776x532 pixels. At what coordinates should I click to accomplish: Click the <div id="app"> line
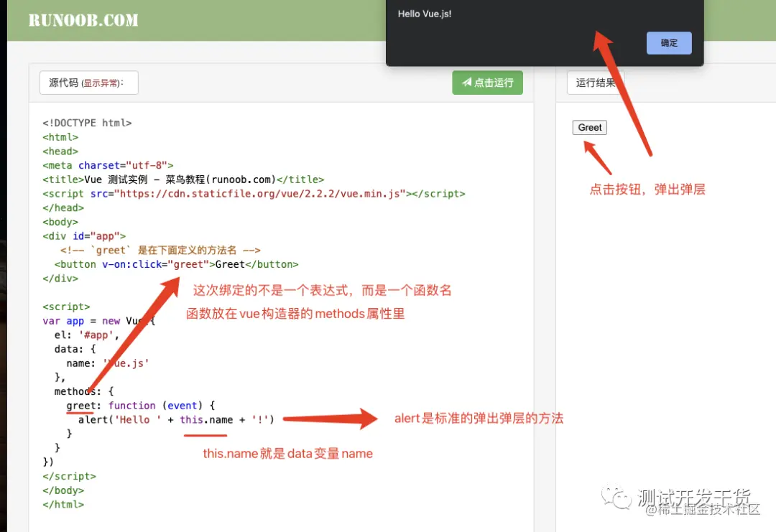pos(84,235)
